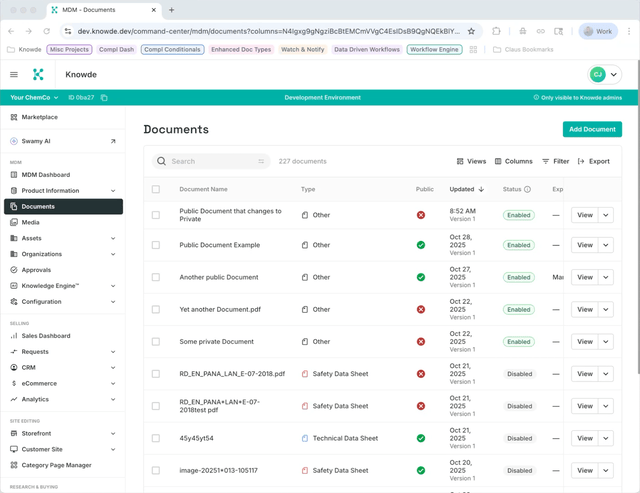
Task: Export the documents list
Action: tap(593, 161)
